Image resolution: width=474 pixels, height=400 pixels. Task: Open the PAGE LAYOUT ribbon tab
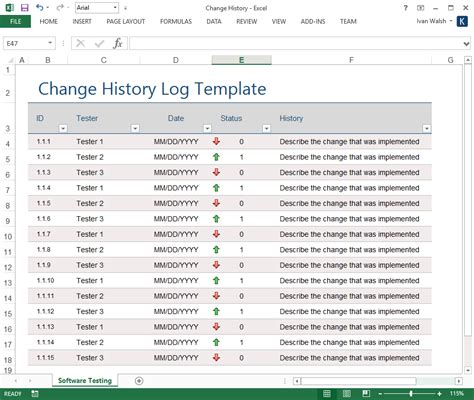pyautogui.click(x=126, y=22)
